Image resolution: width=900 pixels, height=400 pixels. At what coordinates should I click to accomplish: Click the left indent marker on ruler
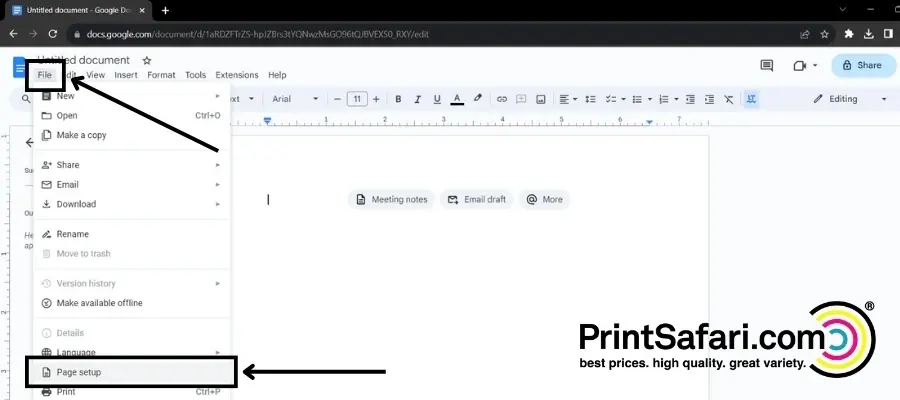pyautogui.click(x=267, y=121)
